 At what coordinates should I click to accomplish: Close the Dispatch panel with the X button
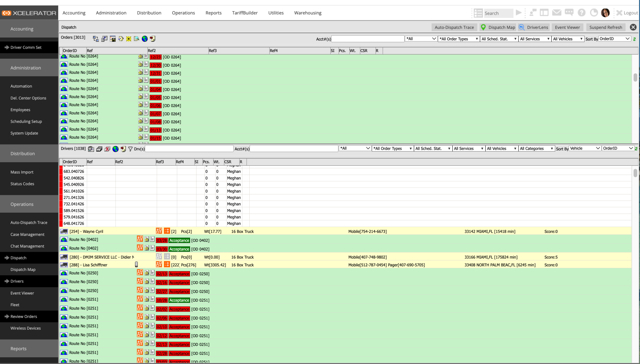point(633,27)
